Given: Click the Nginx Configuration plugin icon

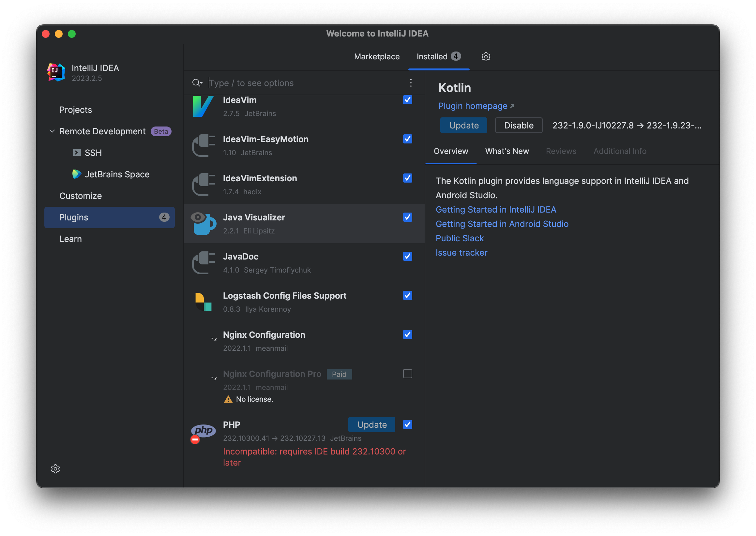Looking at the screenshot, I should [x=214, y=339].
